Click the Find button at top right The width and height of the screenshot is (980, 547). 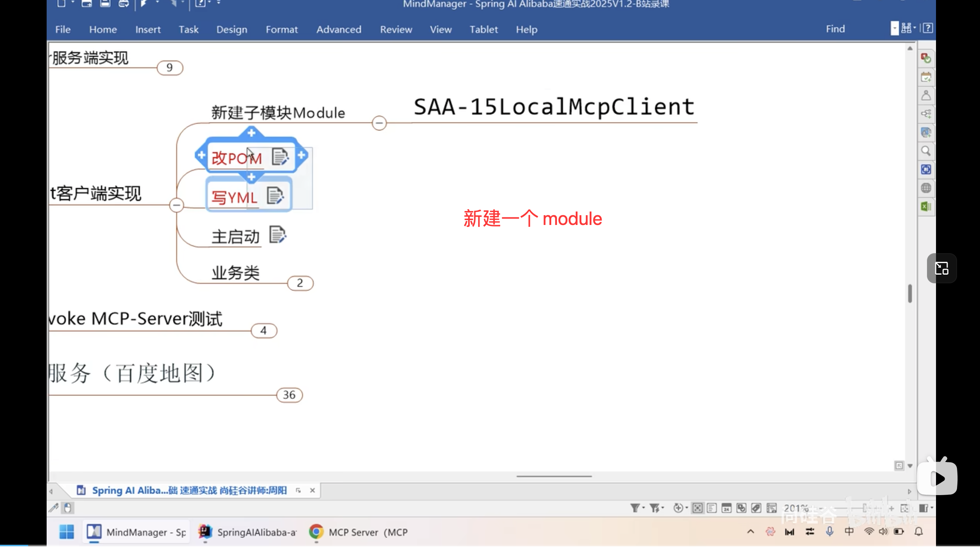[835, 29]
